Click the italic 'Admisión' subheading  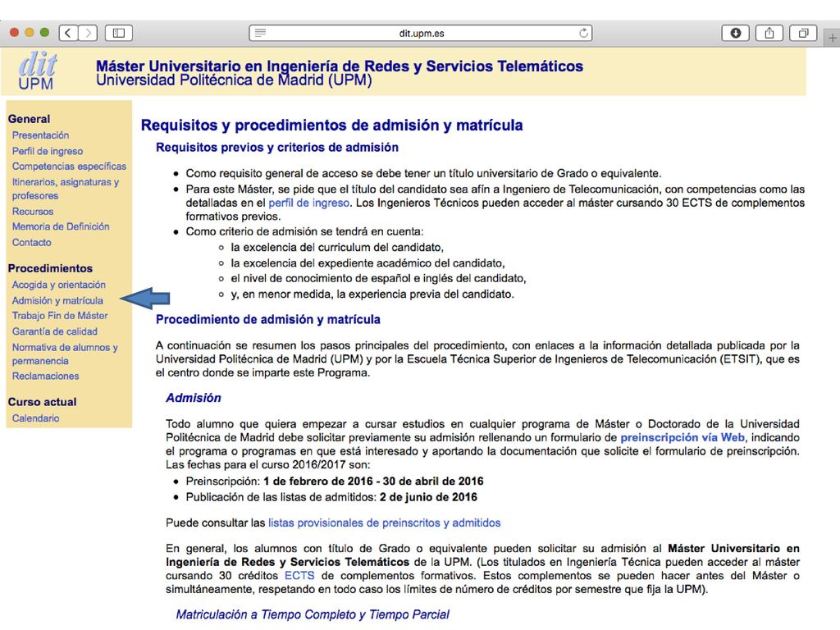[194, 398]
